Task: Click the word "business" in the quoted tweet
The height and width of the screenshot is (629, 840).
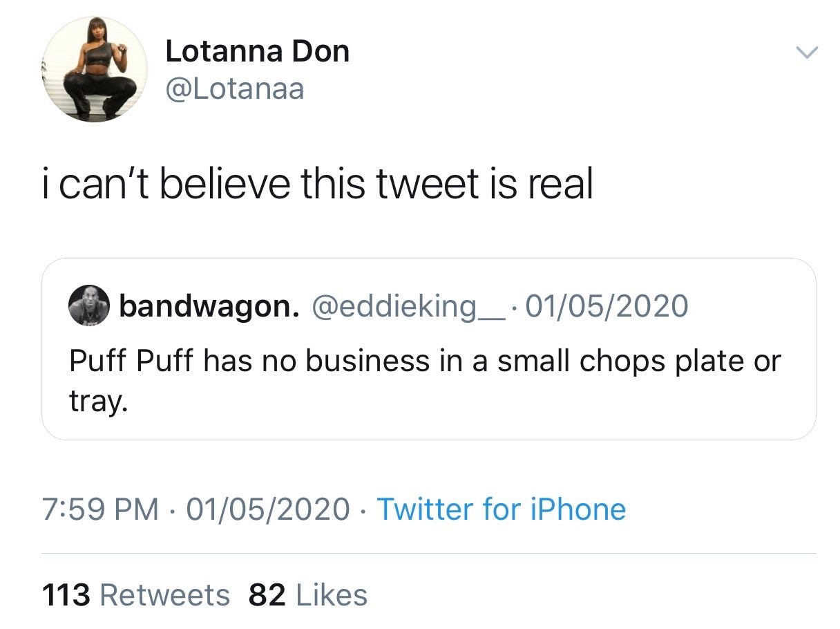Action: (x=361, y=362)
